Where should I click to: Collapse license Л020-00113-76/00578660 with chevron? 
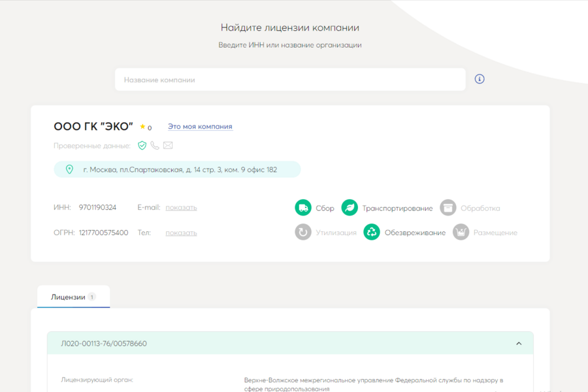519,343
